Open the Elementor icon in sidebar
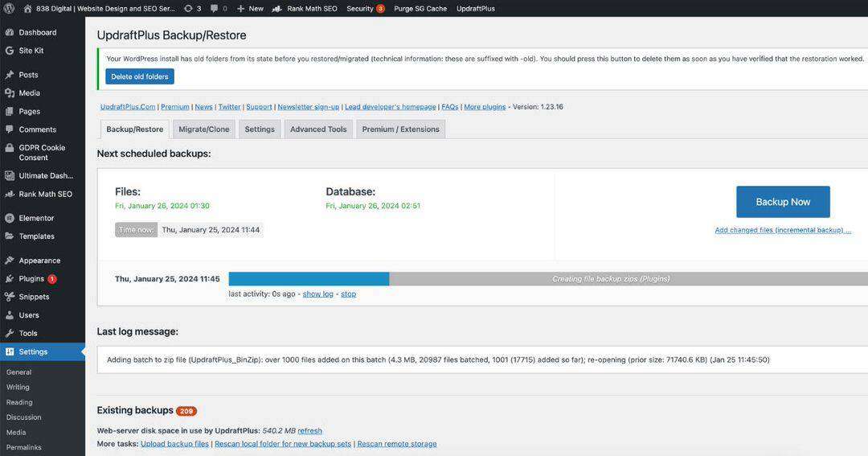Screen dimensions: 868x456 coord(10,218)
